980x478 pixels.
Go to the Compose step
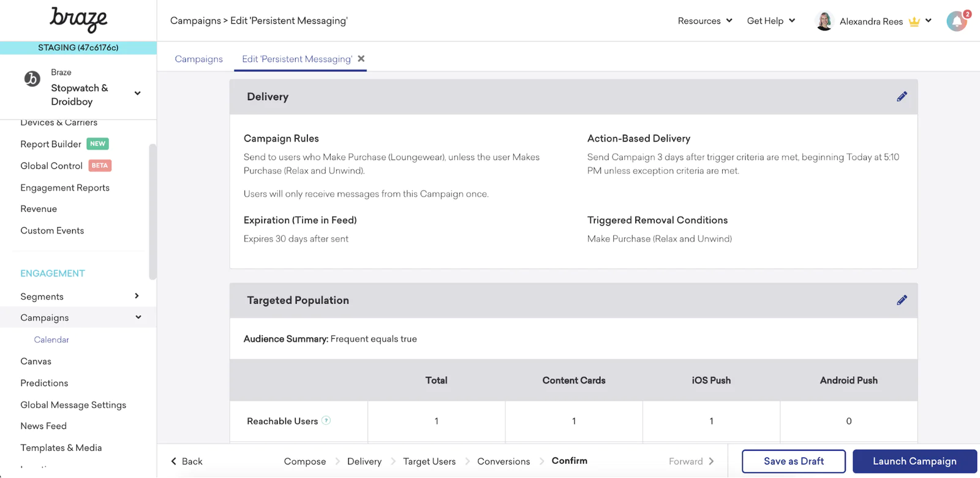tap(304, 461)
